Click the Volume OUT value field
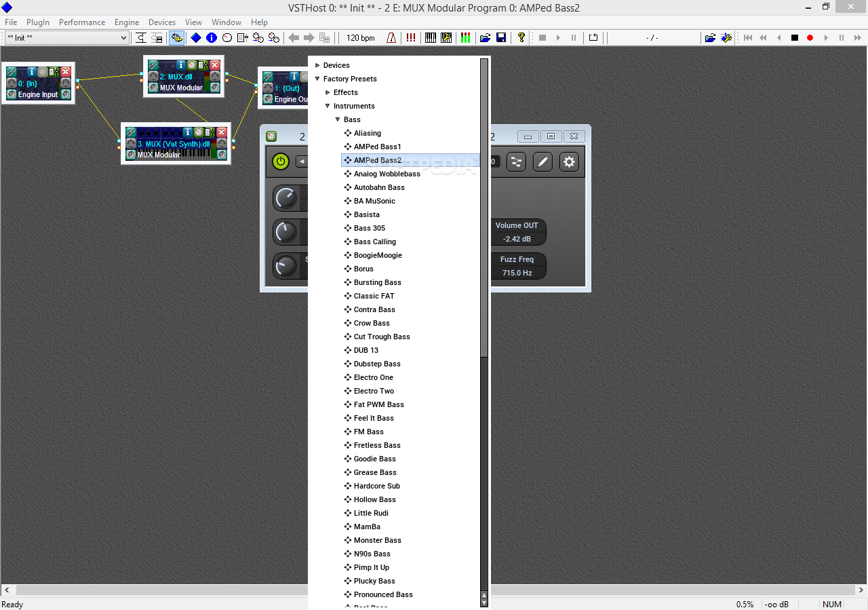 (x=517, y=239)
